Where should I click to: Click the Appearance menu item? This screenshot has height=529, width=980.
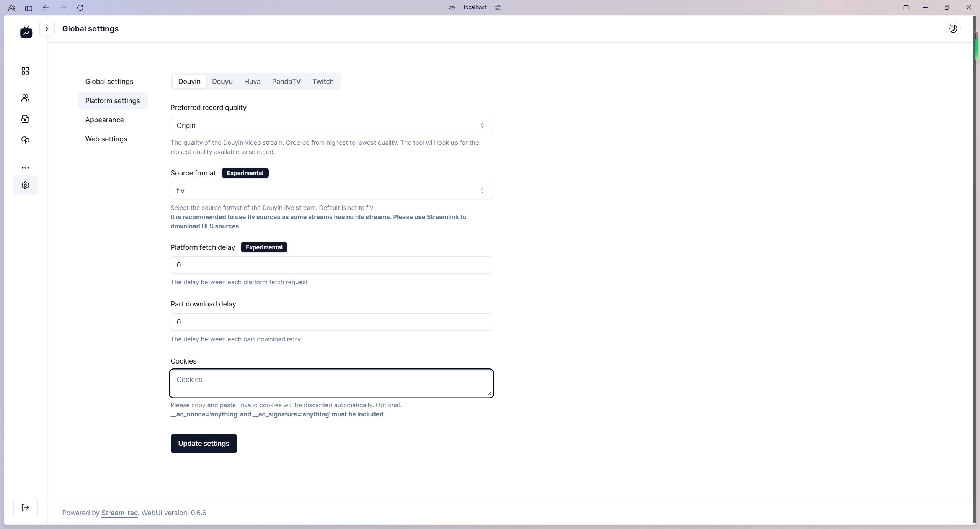click(x=103, y=119)
